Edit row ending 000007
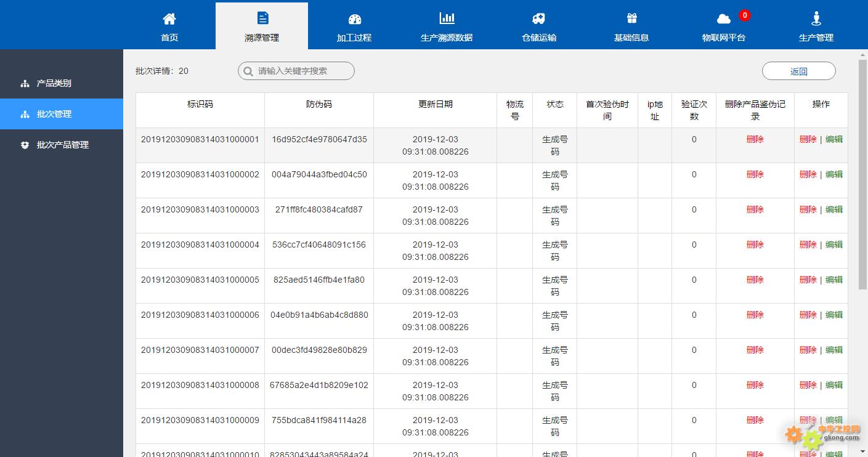The width and height of the screenshot is (868, 457). click(834, 350)
